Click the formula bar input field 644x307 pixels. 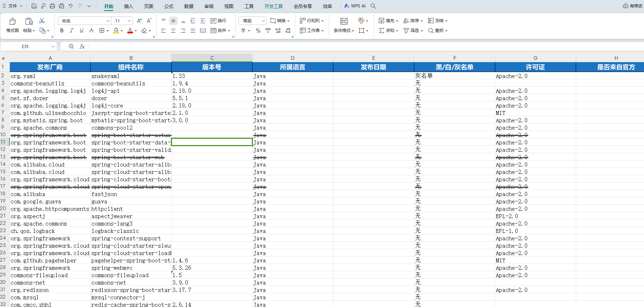366,46
